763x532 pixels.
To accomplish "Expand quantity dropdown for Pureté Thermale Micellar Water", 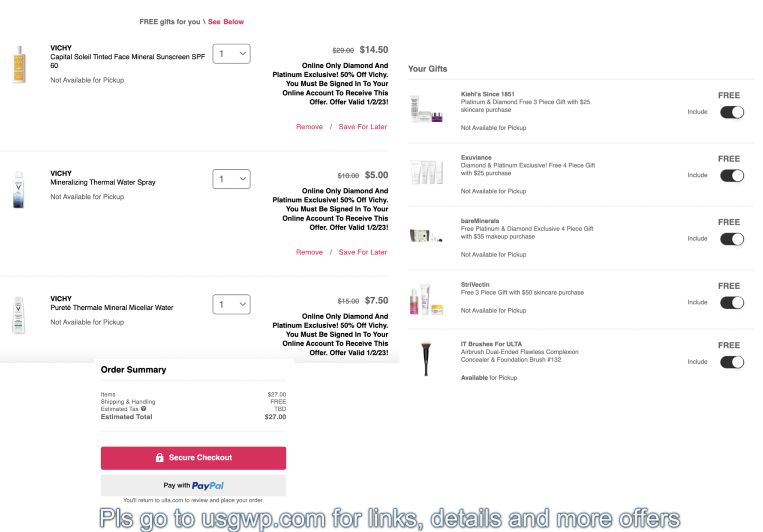I will pos(231,305).
